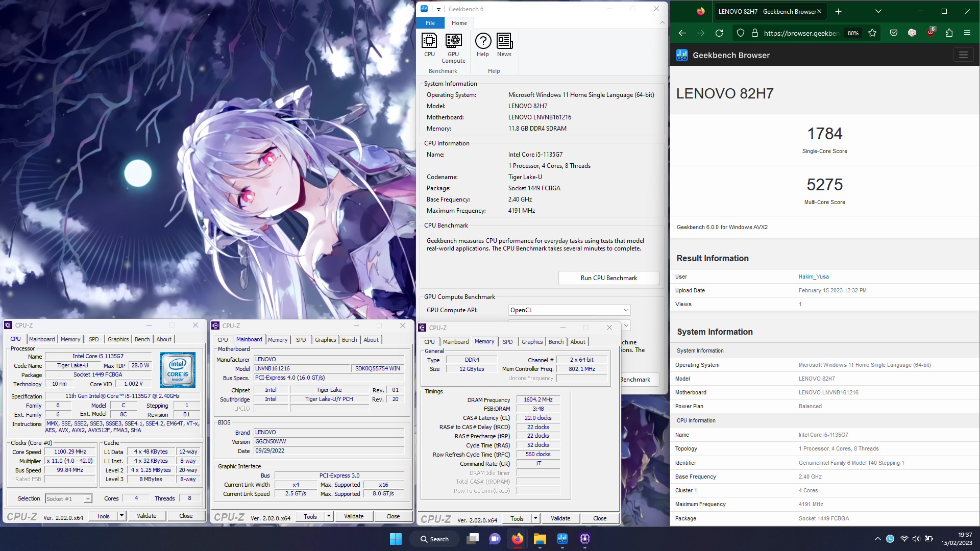Click the 5275 multi-core score
980x551 pixels.
pos(824,185)
